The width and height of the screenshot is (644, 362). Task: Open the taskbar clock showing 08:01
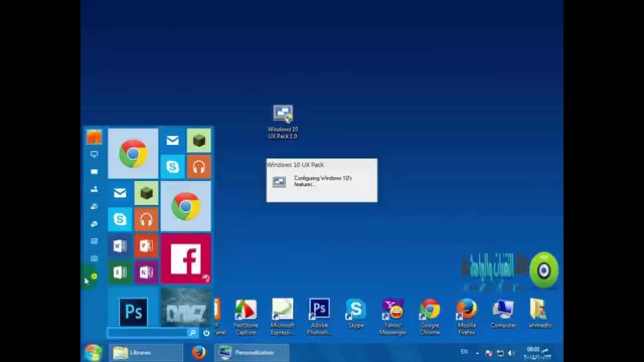[x=538, y=353]
